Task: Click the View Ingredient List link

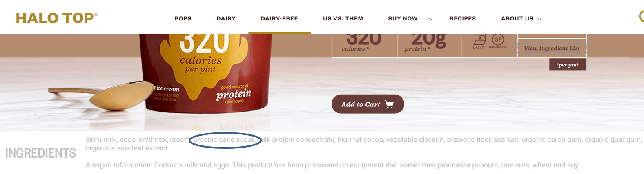Action: coord(552,48)
